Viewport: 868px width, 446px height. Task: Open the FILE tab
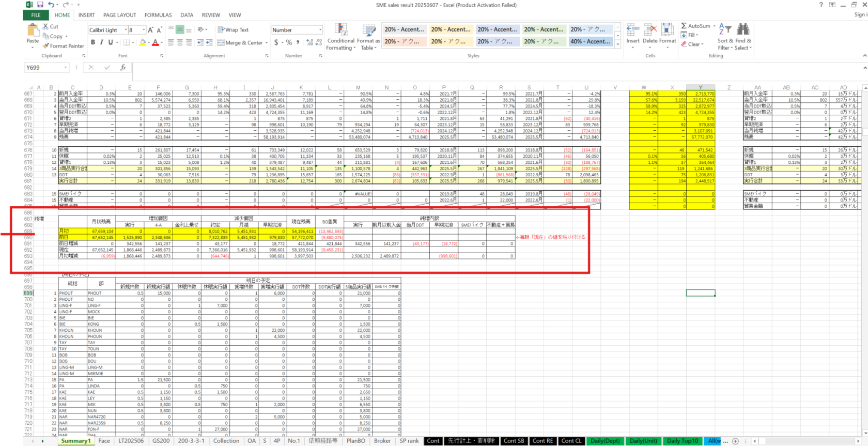point(36,15)
